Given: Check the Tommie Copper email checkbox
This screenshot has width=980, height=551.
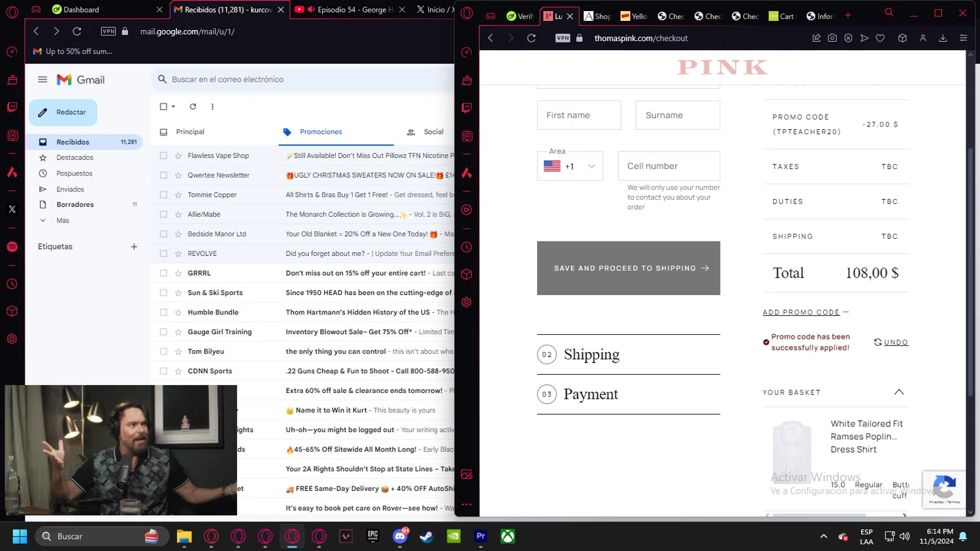Looking at the screenshot, I should (163, 195).
